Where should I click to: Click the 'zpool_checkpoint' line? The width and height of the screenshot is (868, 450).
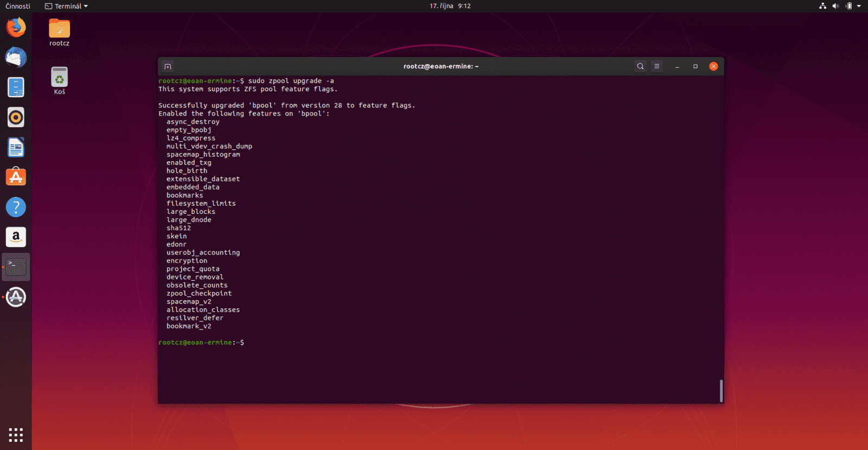[x=199, y=293]
